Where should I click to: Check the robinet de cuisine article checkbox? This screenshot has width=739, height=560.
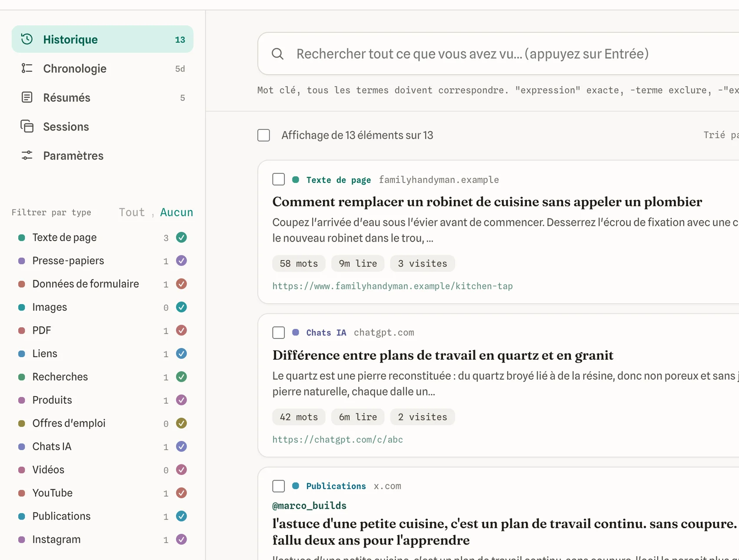(x=278, y=179)
